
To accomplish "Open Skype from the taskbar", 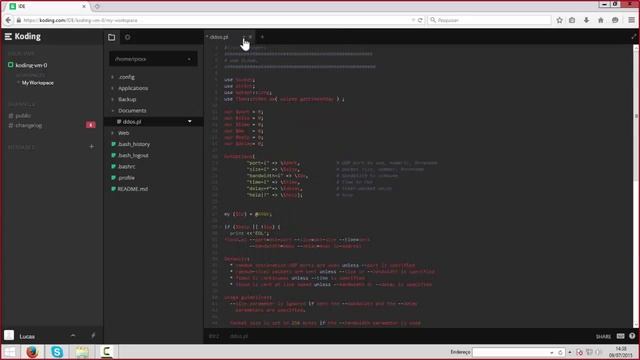I will click(57, 352).
